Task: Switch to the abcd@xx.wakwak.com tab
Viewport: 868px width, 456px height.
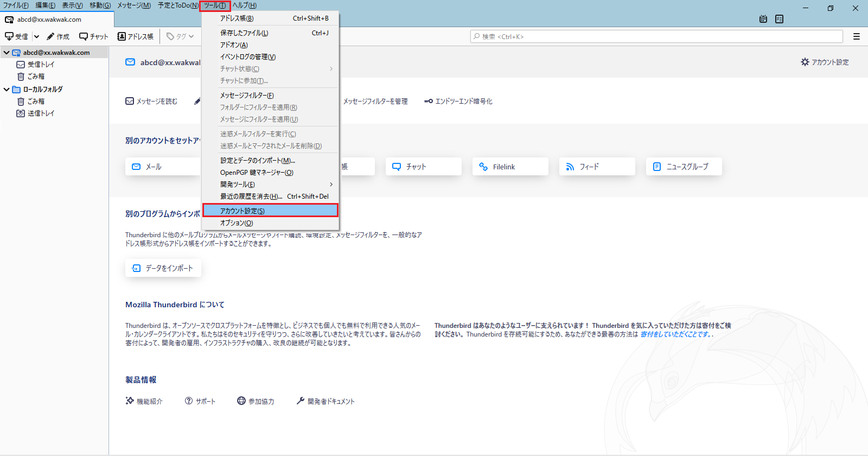Action: click(x=57, y=20)
